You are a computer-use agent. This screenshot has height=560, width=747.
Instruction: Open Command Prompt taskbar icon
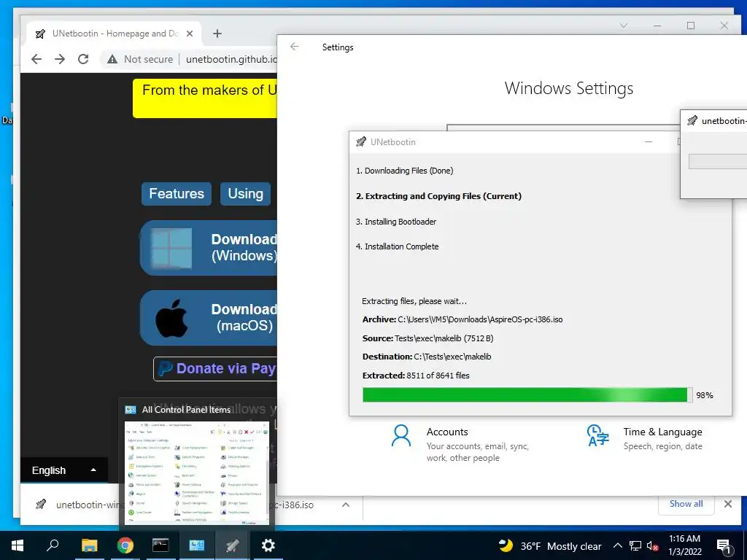160,545
